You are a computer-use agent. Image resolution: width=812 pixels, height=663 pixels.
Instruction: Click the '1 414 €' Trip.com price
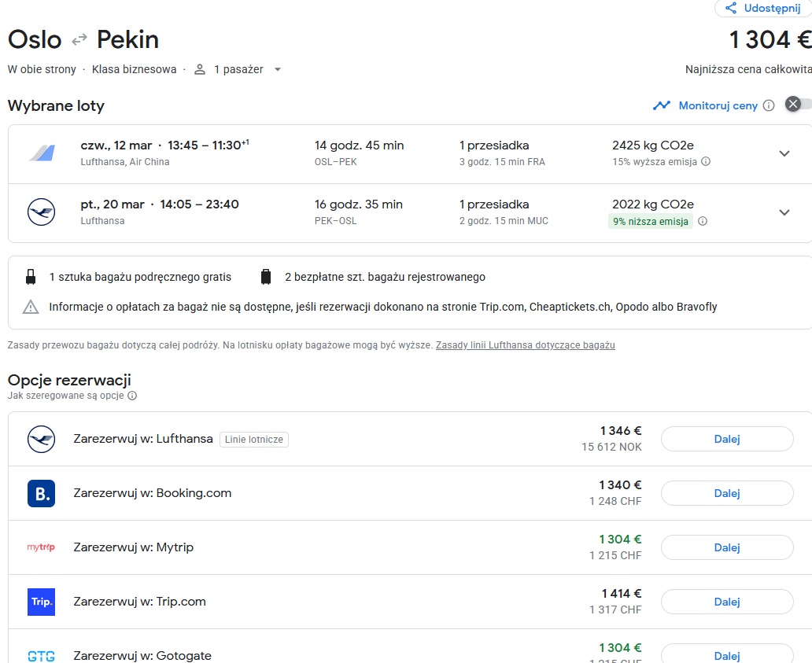coord(622,594)
